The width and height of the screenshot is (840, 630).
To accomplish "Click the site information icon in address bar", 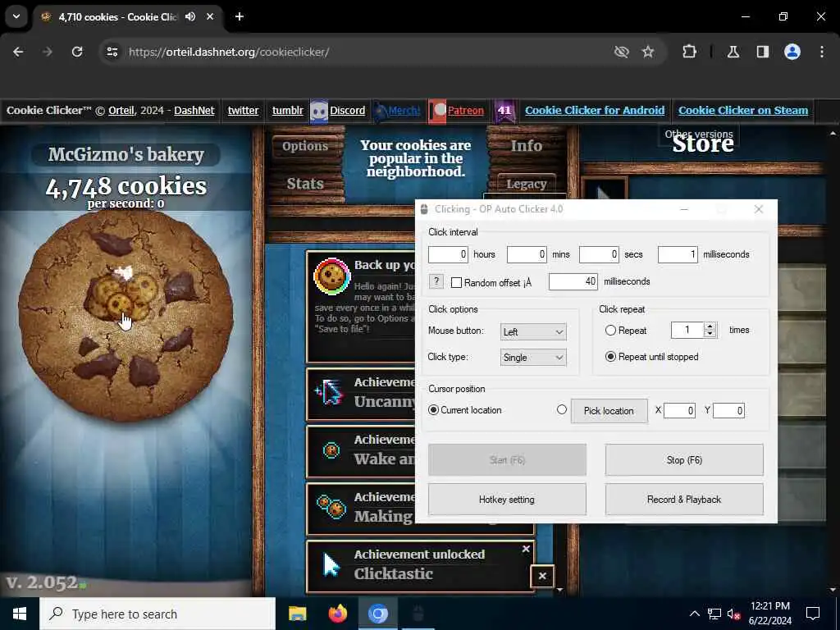I will [112, 52].
